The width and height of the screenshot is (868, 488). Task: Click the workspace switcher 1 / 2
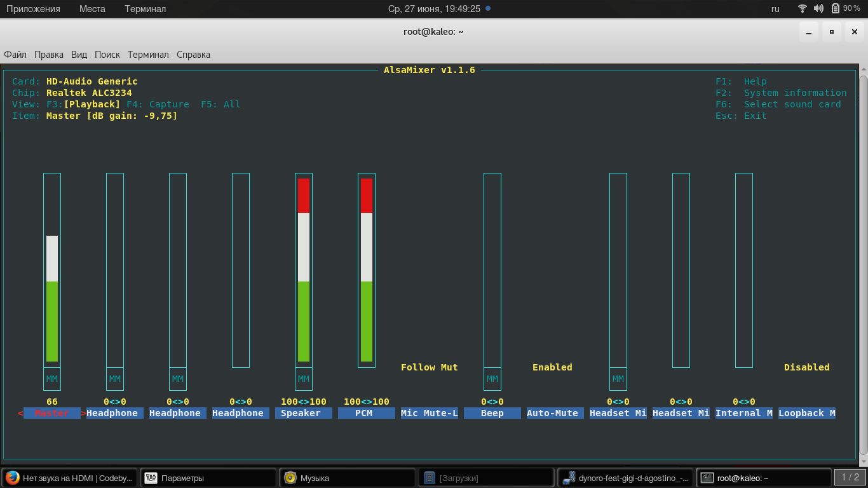tap(850, 477)
